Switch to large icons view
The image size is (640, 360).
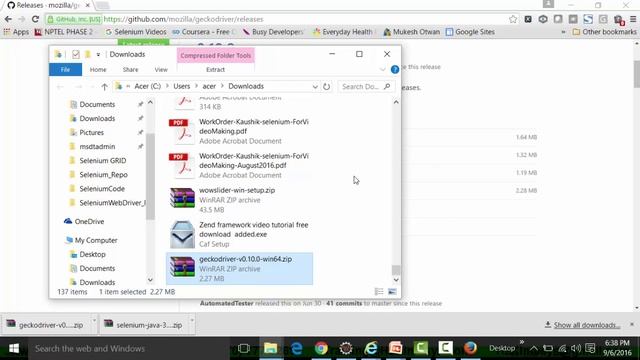pyautogui.click(x=392, y=291)
